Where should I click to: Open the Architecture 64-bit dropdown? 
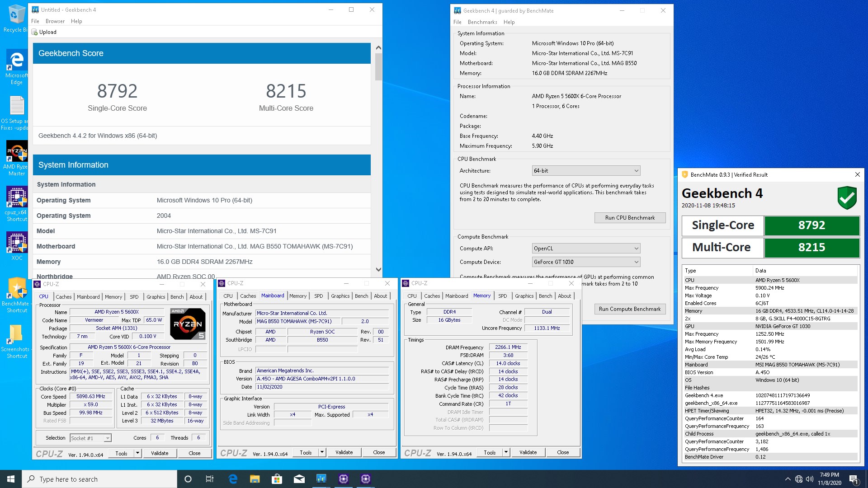[x=586, y=171]
